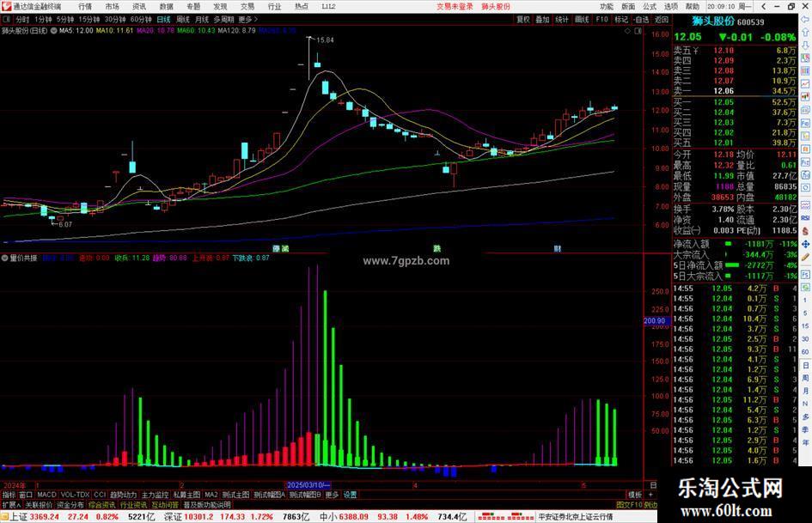This screenshot has height=523, width=812.
Task: Click the 日 icon at timeline right end
Action: tap(653, 485)
